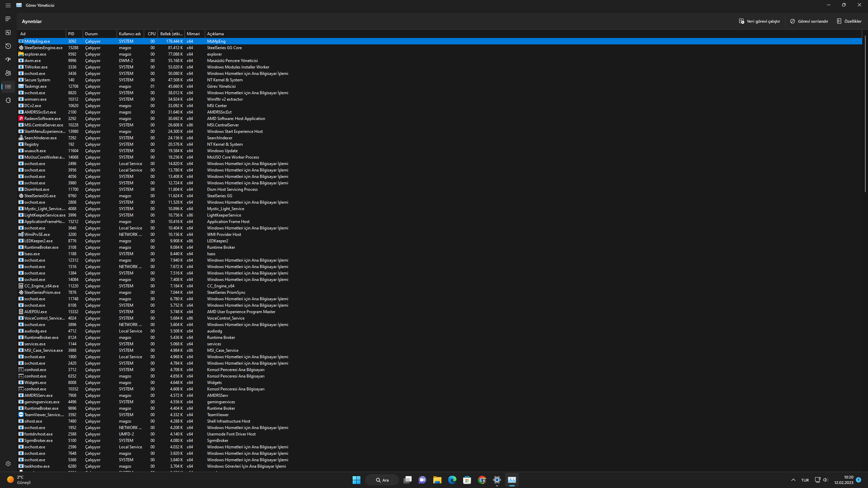Select the explorer.exe process
868x488 pixels.
440,54
